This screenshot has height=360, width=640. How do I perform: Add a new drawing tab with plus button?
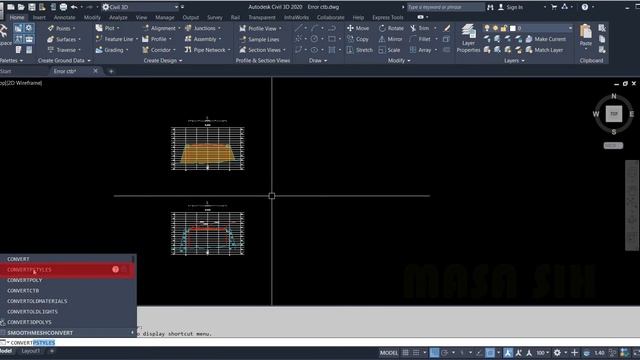pyautogui.click(x=111, y=71)
